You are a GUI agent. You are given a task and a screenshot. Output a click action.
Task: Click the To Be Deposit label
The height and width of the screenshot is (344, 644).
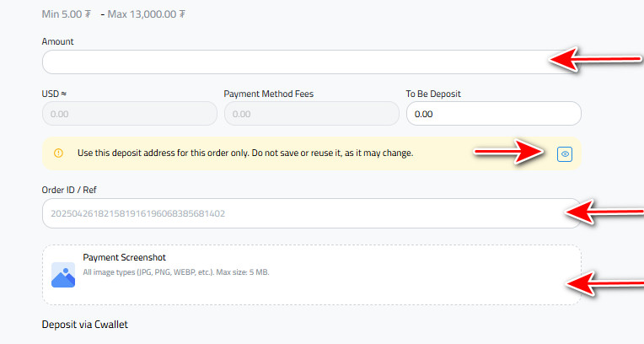(x=433, y=94)
